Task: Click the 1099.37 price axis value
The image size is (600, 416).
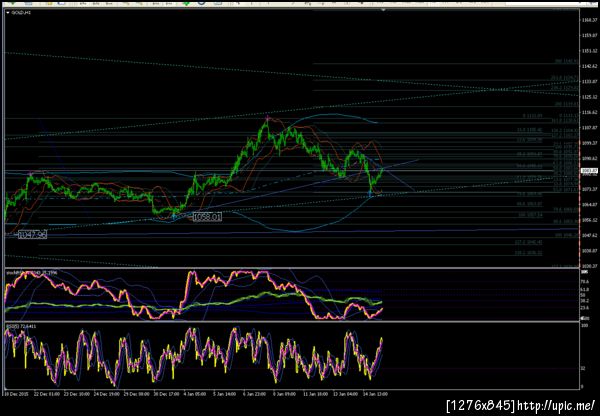Action: 590,143
